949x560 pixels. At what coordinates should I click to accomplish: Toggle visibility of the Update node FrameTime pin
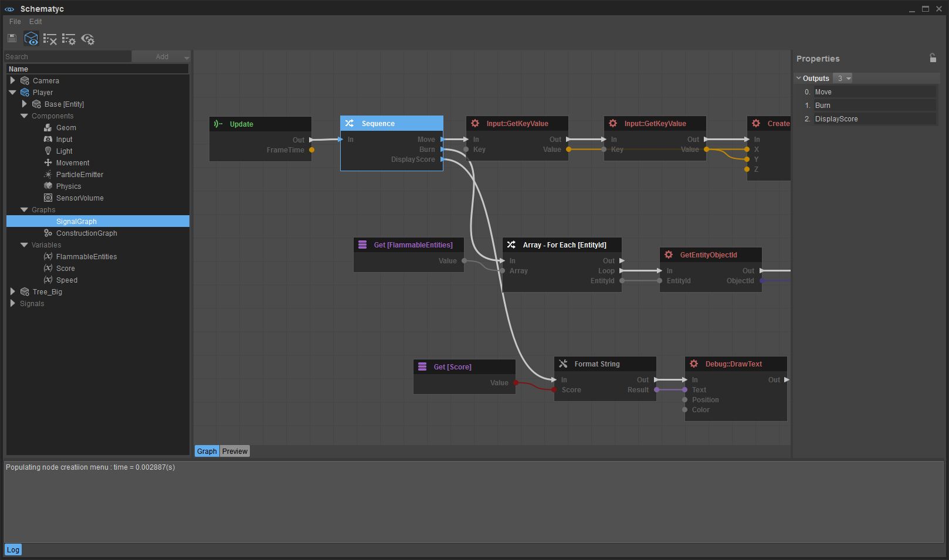311,150
